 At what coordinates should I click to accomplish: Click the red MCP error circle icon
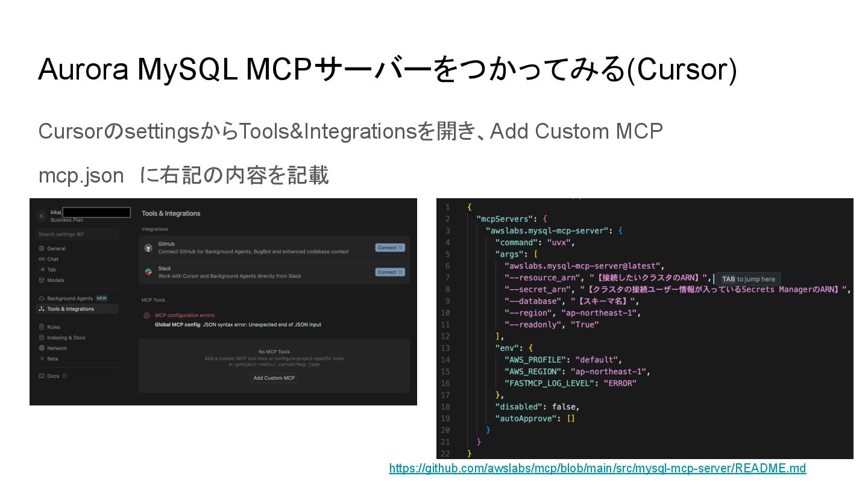[x=146, y=315]
